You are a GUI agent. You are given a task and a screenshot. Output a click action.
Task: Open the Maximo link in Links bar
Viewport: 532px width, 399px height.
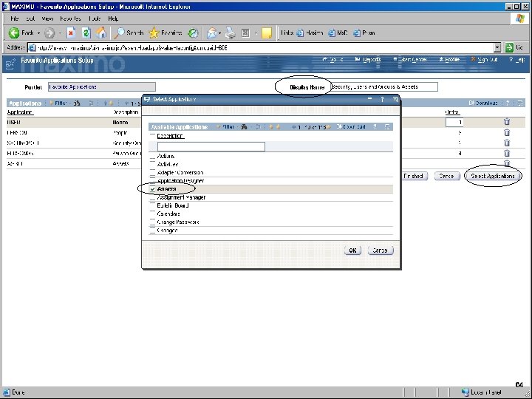310,33
